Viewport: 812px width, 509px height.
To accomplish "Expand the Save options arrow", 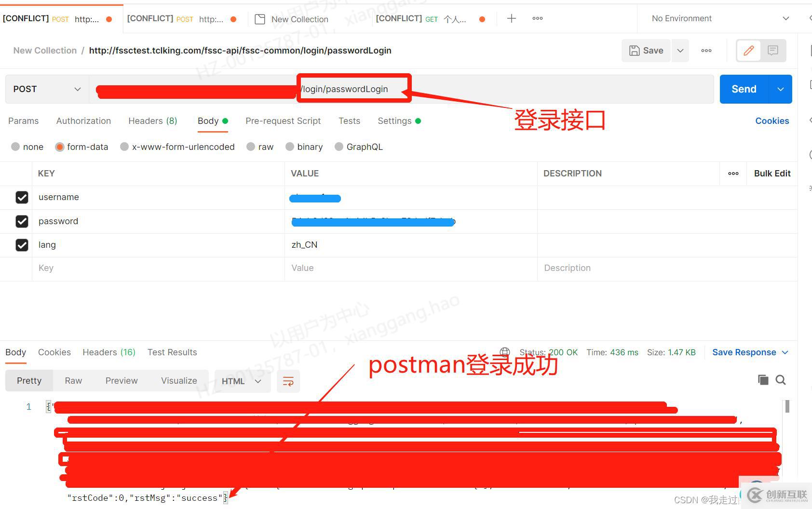I will pyautogui.click(x=680, y=51).
